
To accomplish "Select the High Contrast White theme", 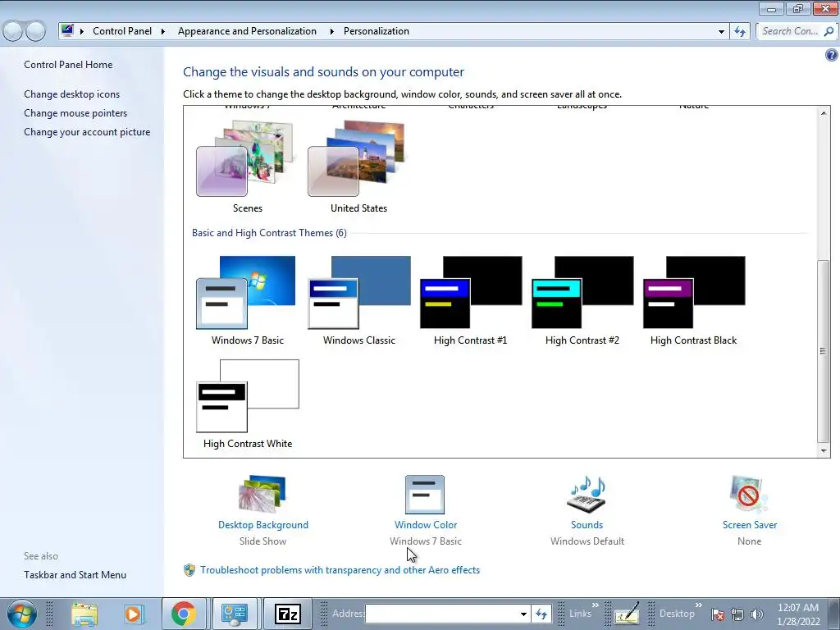I will coord(248,396).
